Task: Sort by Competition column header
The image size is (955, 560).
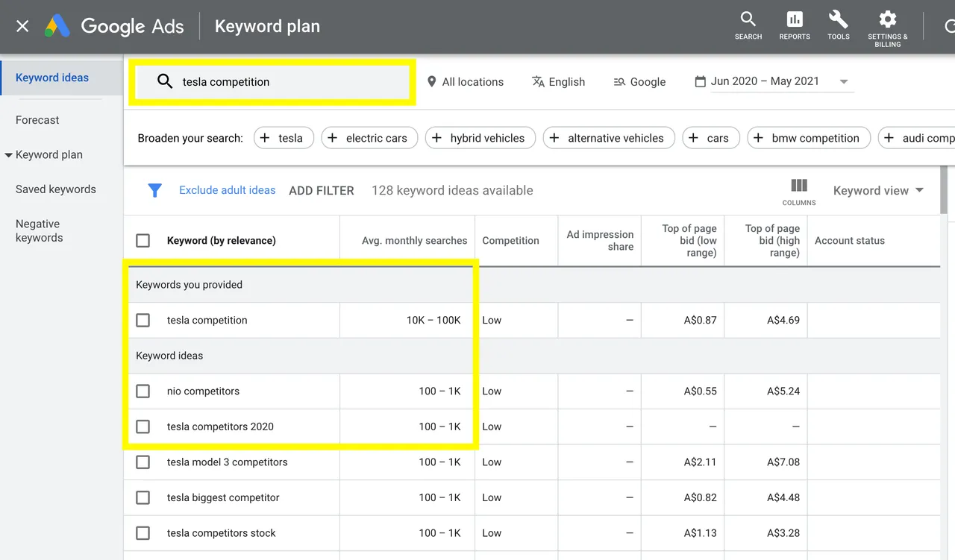Action: tap(510, 240)
